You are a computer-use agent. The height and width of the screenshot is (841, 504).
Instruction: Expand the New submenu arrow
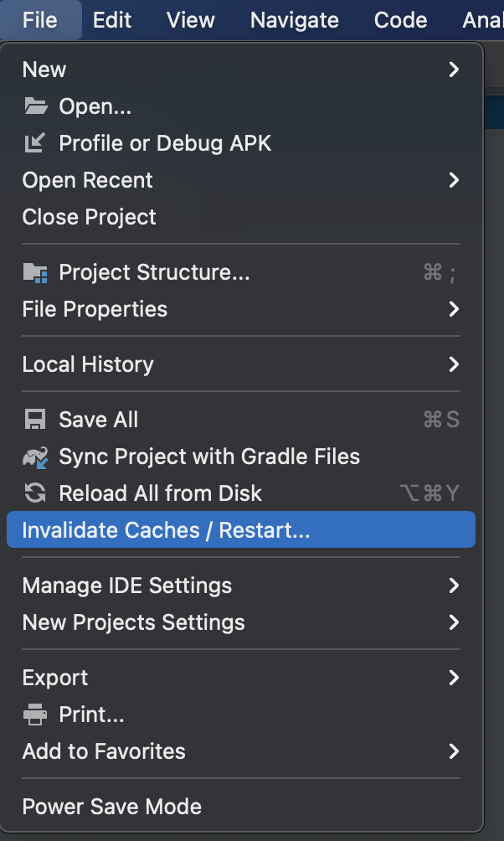pos(454,70)
